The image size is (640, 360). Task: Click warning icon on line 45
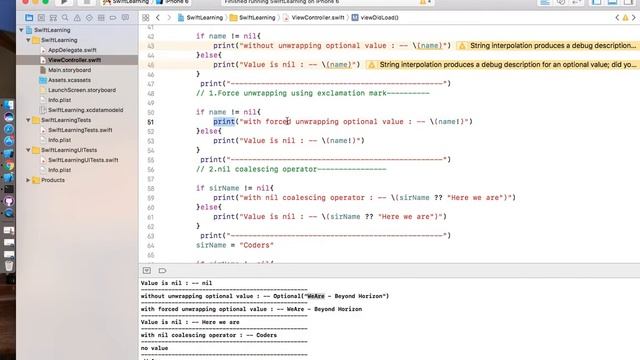[371, 64]
